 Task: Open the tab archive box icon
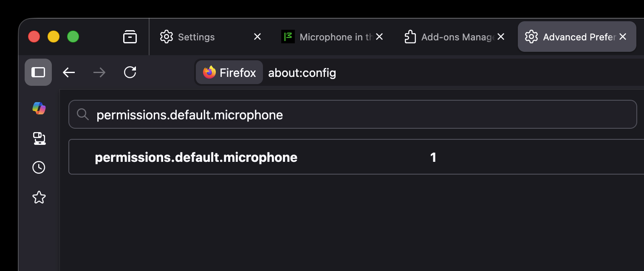[130, 37]
